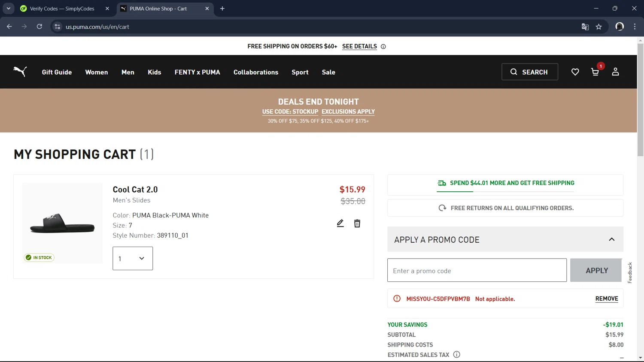Viewport: 644px width, 362px height.
Task: Open the shopping cart icon
Action: [x=595, y=72]
